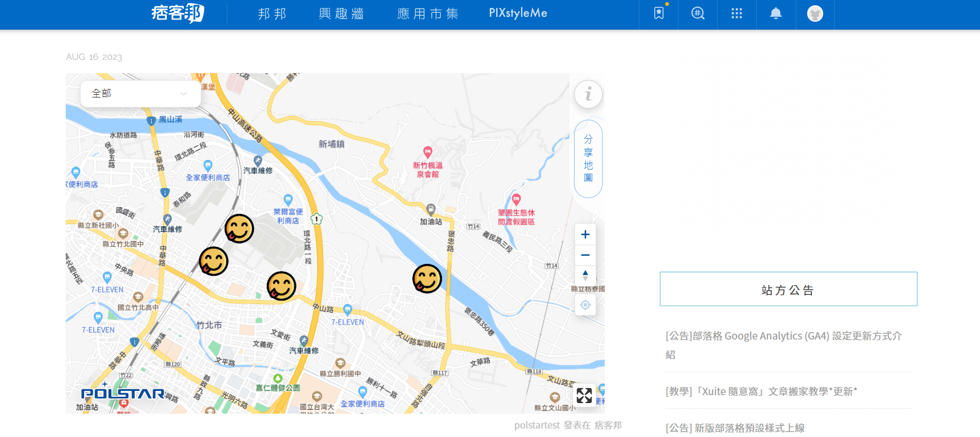Click the map info button
Viewport: 980px width, 437px height.
click(x=588, y=95)
